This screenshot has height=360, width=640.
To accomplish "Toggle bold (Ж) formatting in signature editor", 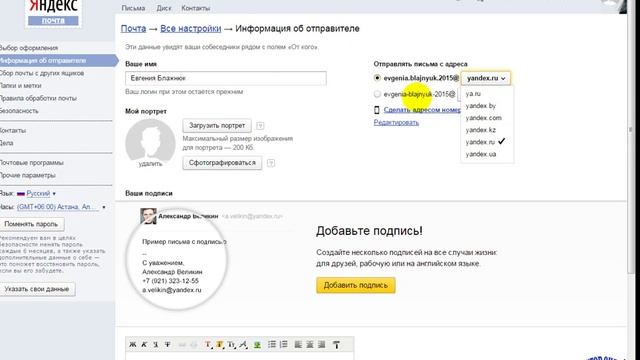I will pos(132,344).
